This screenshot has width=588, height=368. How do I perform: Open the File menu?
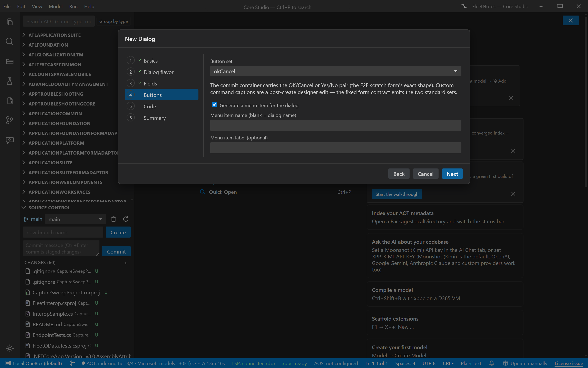[x=7, y=7]
